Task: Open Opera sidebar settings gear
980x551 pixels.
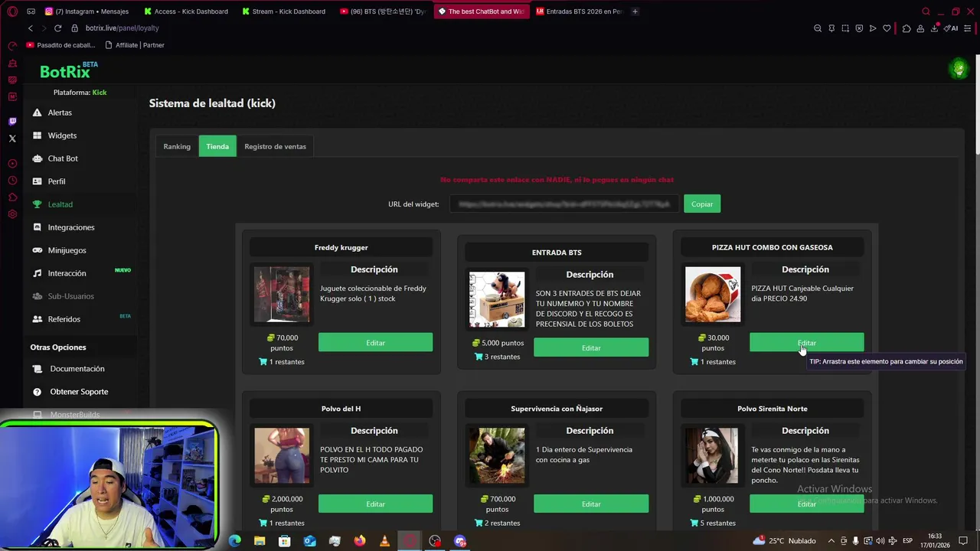Action: [12, 214]
